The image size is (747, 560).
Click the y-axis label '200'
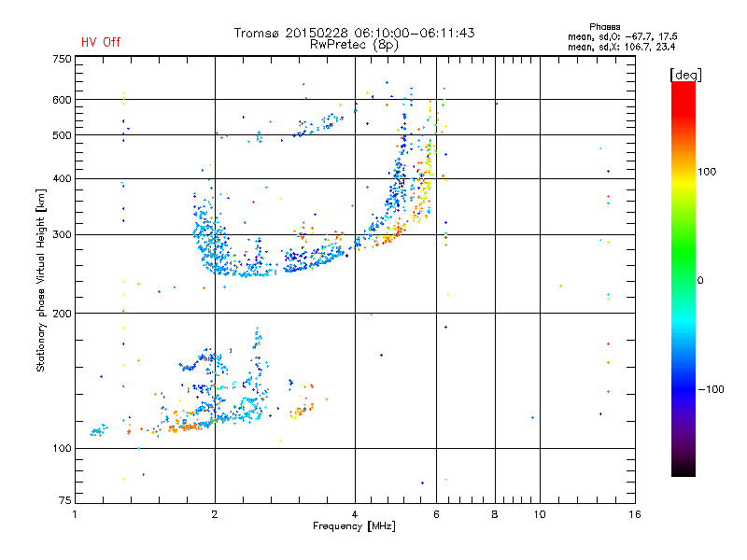pyautogui.click(x=62, y=314)
